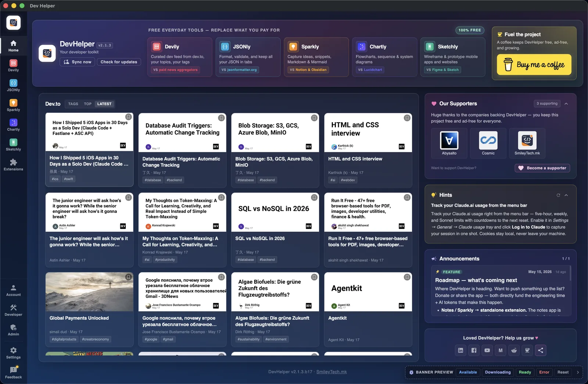Filter by the #productivity tag

coord(165,260)
